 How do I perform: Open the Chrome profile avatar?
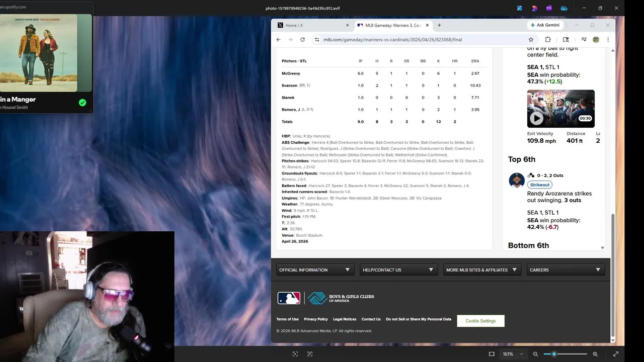coord(596,40)
